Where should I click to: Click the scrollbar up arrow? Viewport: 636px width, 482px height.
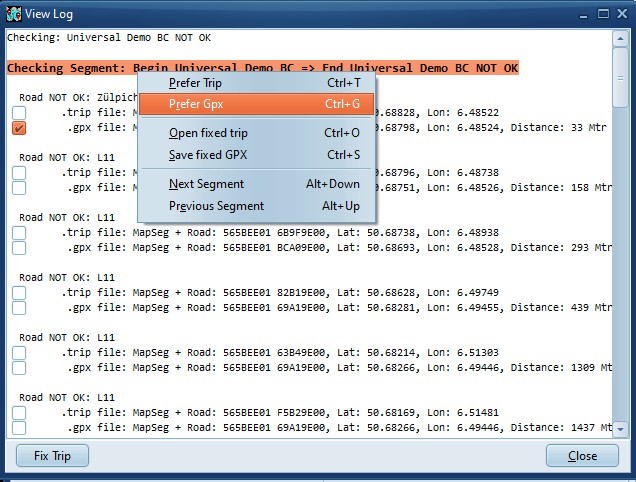(x=620, y=38)
